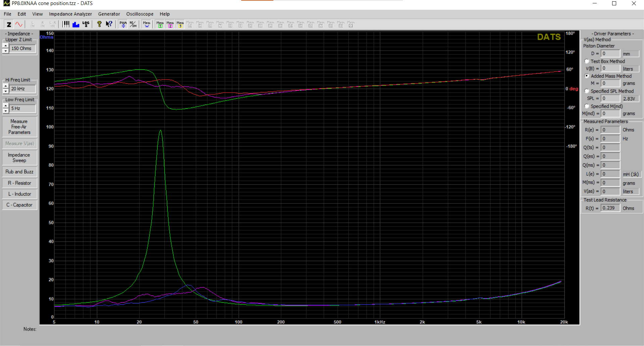This screenshot has height=346, width=644.
Task: Click the Measure V(as) button
Action: click(19, 144)
